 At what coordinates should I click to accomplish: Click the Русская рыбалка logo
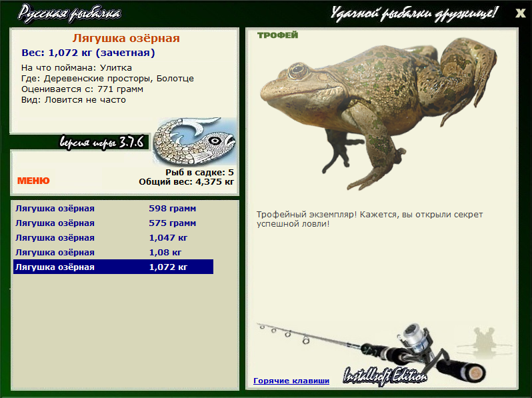69,13
